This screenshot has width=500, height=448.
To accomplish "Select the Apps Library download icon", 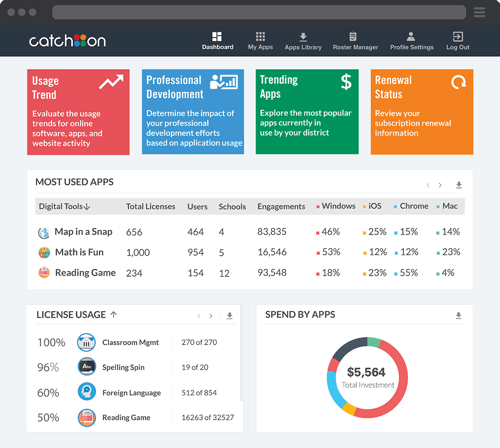I will (x=303, y=37).
